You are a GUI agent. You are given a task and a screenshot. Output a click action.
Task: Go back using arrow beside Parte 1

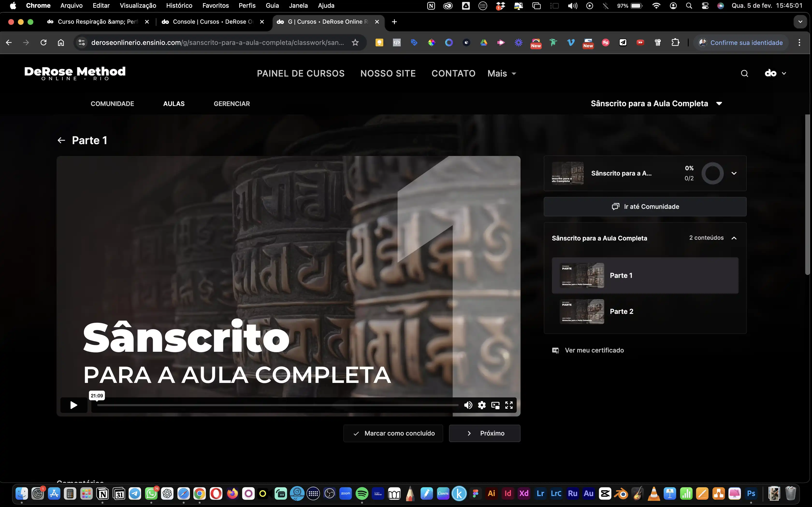(x=61, y=140)
